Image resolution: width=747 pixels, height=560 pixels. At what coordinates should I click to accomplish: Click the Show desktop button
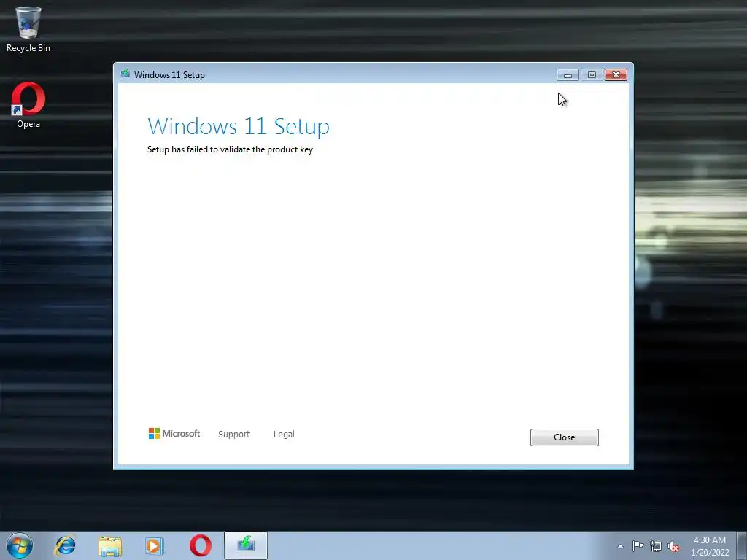click(742, 545)
